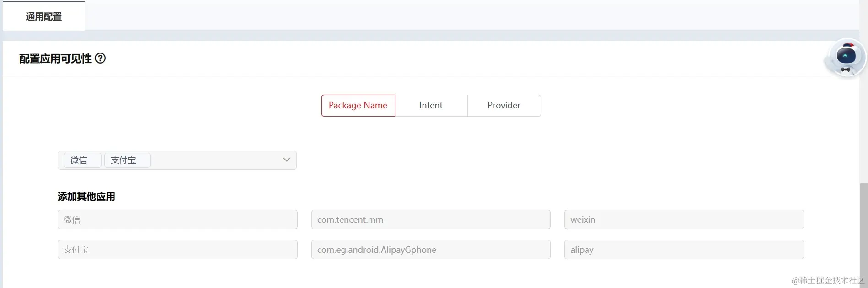Click the 稀土掘金技术社区 watermark text
This screenshot has height=288, width=868.
pyautogui.click(x=828, y=280)
